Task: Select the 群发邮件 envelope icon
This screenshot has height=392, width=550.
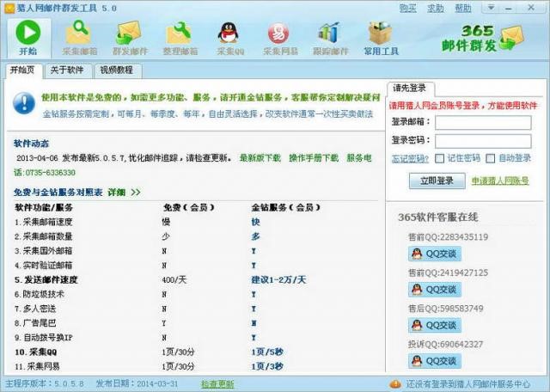Action: coord(130,33)
